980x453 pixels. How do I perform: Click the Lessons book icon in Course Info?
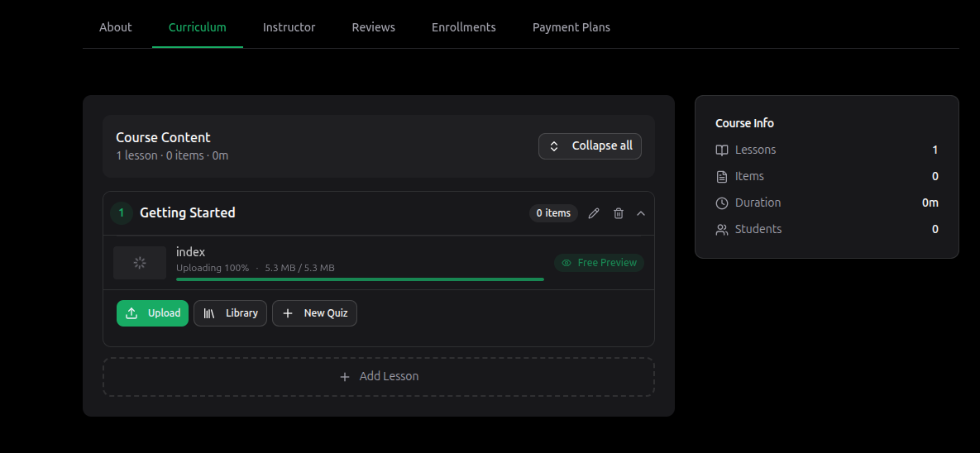click(x=722, y=150)
